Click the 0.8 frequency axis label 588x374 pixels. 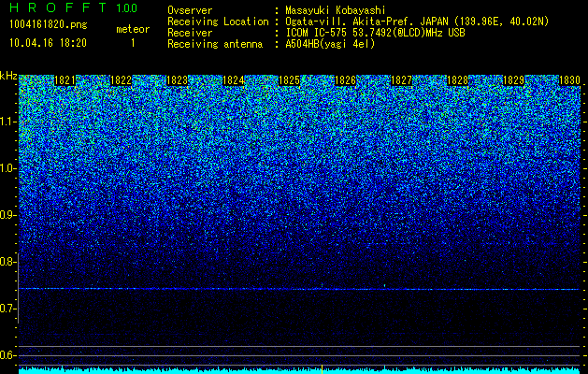8,262
